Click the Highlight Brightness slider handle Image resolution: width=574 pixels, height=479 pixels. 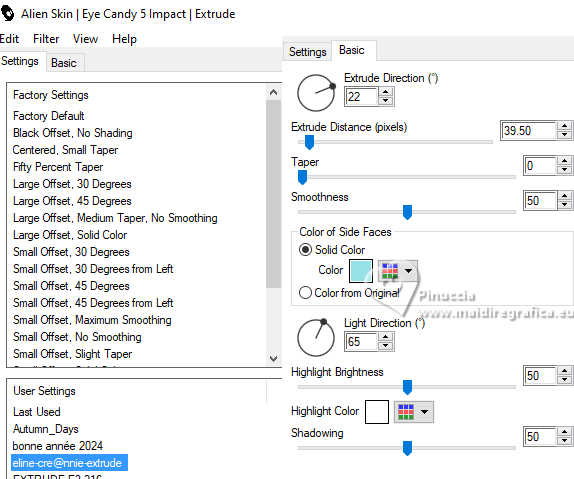click(407, 387)
